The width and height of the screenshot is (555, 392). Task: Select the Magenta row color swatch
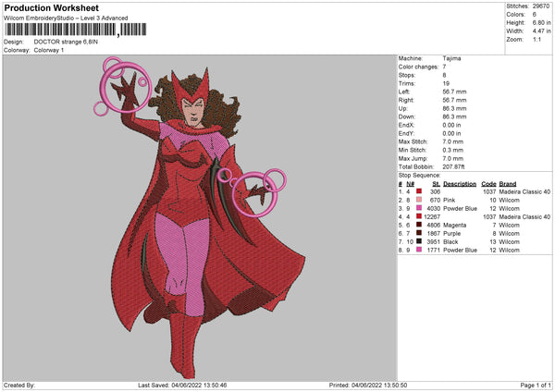pyautogui.click(x=419, y=225)
